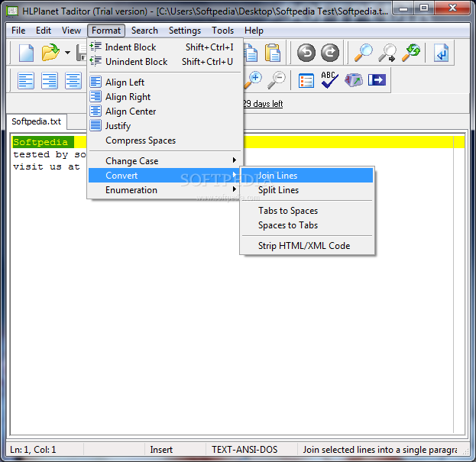Expand the Convert submenu

click(x=165, y=176)
